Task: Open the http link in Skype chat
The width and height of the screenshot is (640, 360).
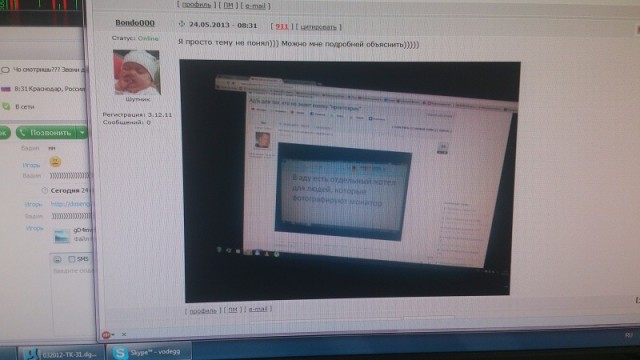Action: click(x=71, y=204)
